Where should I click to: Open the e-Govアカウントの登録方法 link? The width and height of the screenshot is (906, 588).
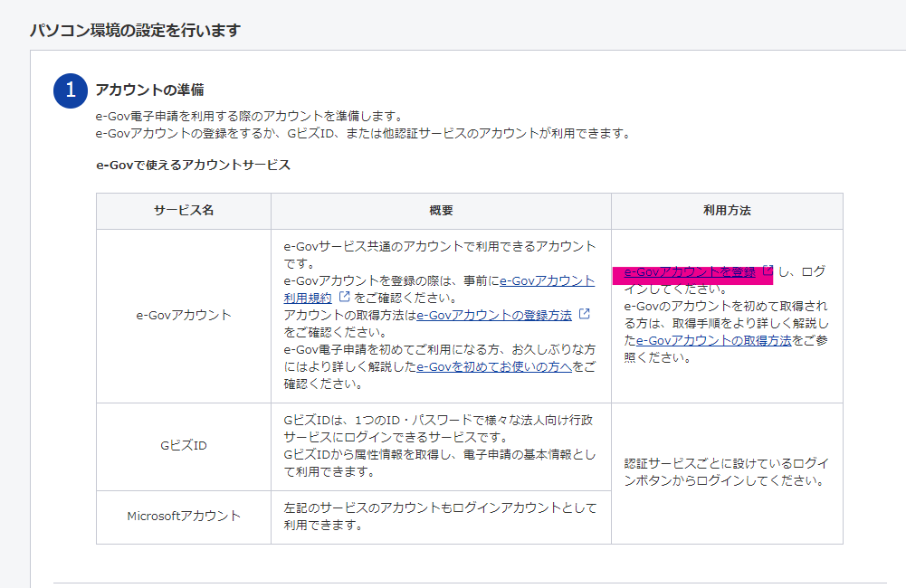tap(494, 316)
